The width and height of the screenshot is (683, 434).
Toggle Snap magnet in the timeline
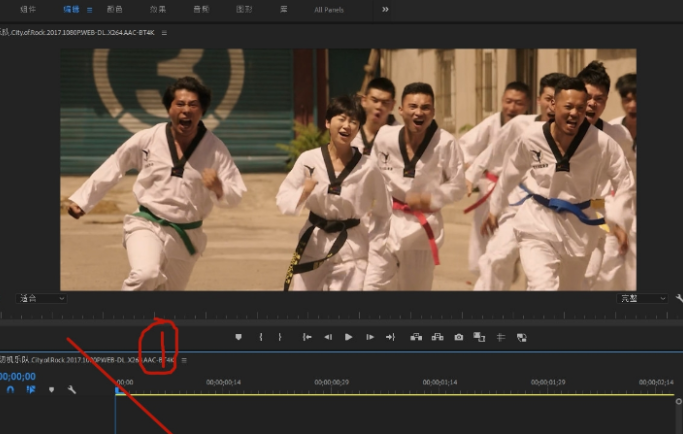pyautogui.click(x=10, y=390)
